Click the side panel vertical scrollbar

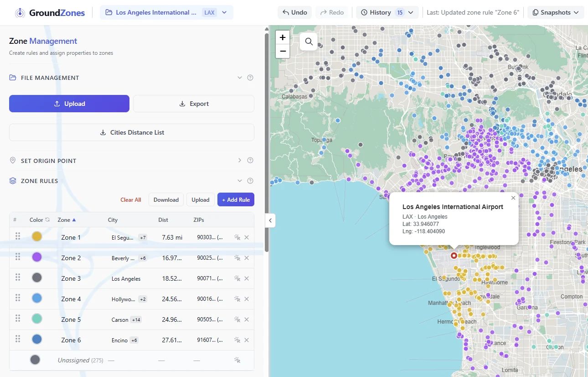(267, 141)
